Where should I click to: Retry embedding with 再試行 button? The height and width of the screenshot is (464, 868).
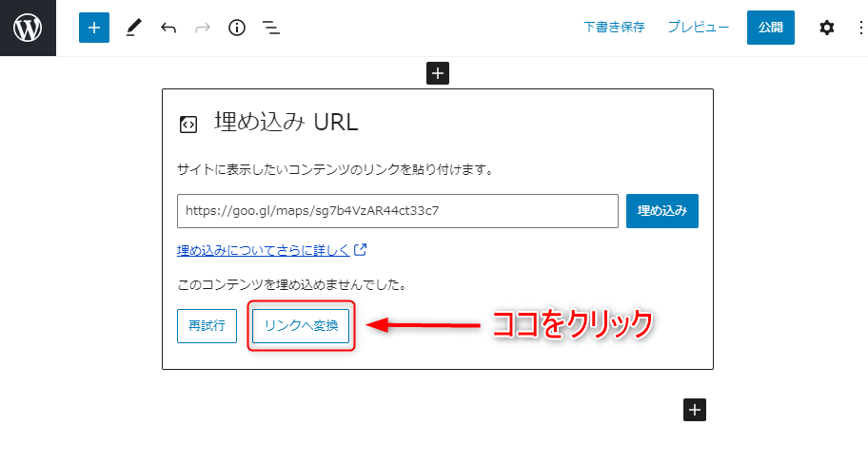tap(207, 326)
